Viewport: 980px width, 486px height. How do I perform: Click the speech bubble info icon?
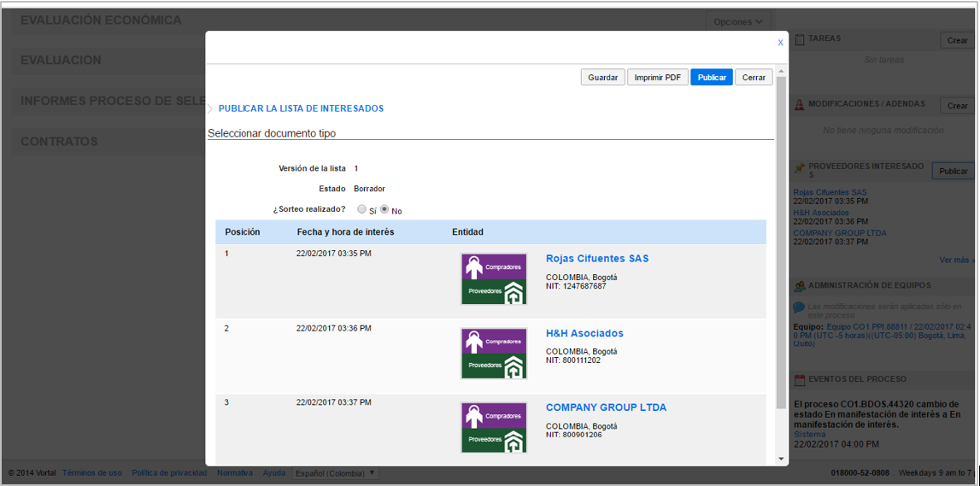799,307
